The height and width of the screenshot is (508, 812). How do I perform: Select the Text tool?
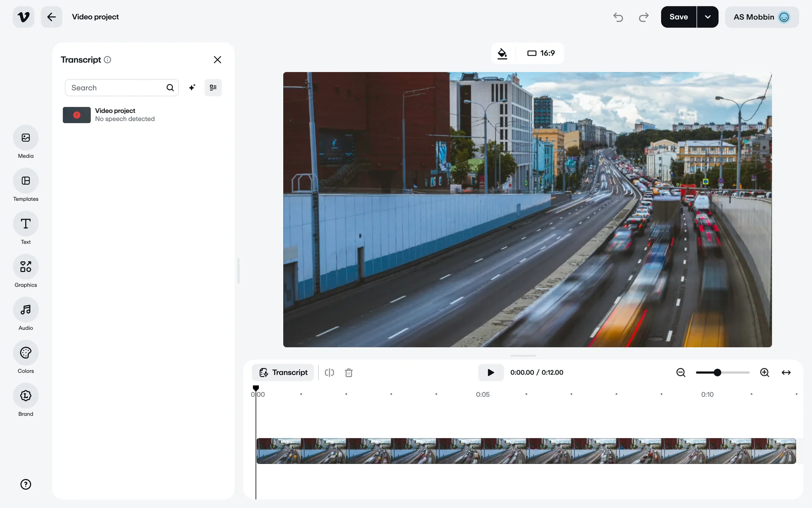click(x=25, y=224)
